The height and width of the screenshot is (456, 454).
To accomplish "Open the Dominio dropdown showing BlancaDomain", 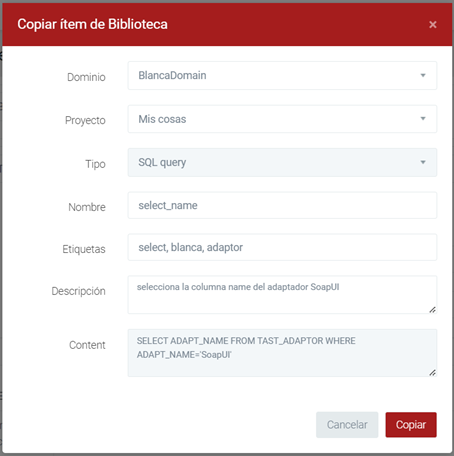I will tap(282, 75).
